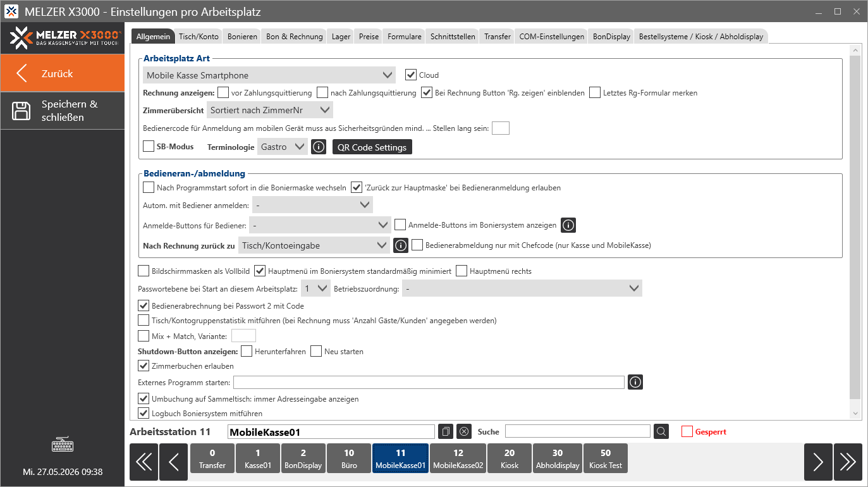The image size is (868, 487).
Task: Enable the Herunterfahren shutdown checkbox
Action: point(247,351)
